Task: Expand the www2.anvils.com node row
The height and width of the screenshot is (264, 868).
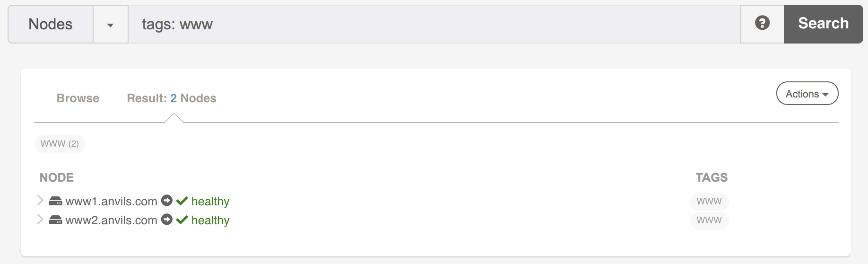Action: [40, 220]
